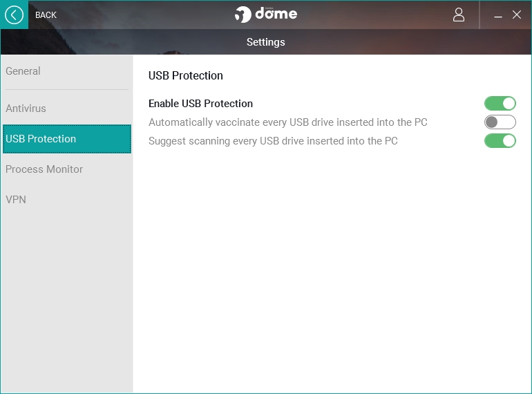Image resolution: width=532 pixels, height=394 pixels.
Task: Click the Panda Dome logo
Action: 266,15
